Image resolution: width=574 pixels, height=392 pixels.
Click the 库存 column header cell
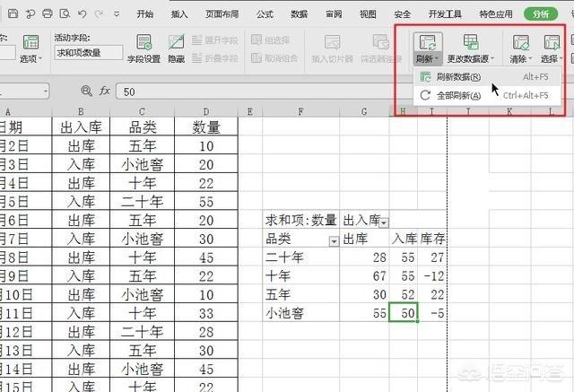click(x=432, y=239)
